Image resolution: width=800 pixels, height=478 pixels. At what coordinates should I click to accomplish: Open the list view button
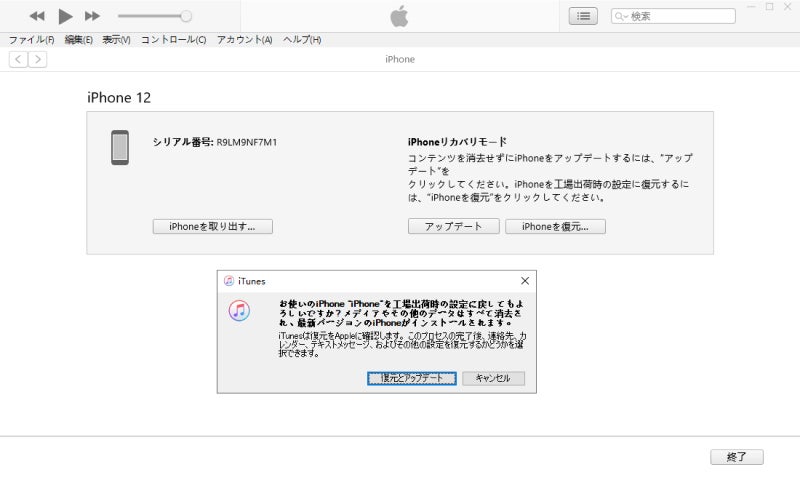pos(583,16)
